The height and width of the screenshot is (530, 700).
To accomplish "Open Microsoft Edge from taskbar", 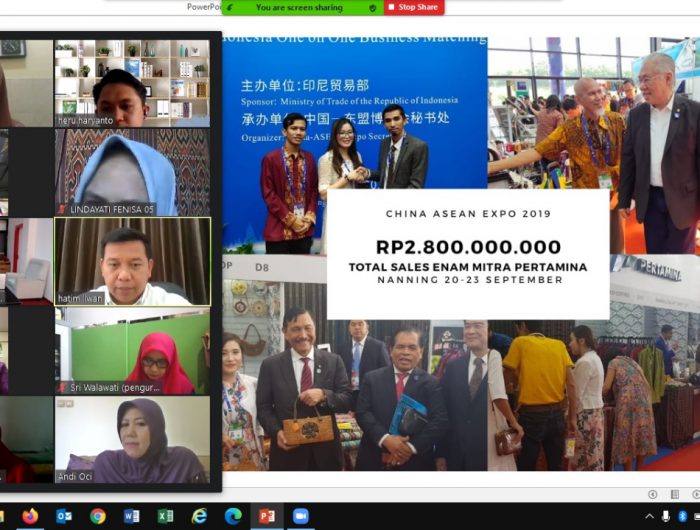I will click(x=234, y=516).
